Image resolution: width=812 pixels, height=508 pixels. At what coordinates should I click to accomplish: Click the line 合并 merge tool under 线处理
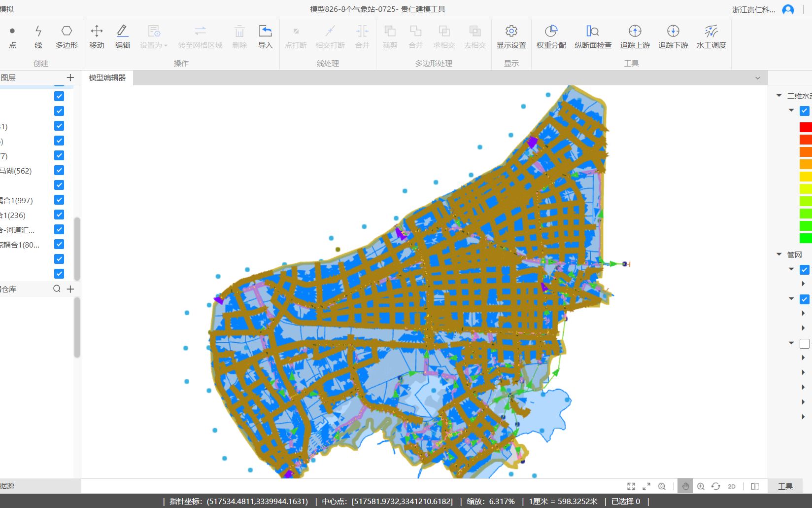pyautogui.click(x=362, y=37)
